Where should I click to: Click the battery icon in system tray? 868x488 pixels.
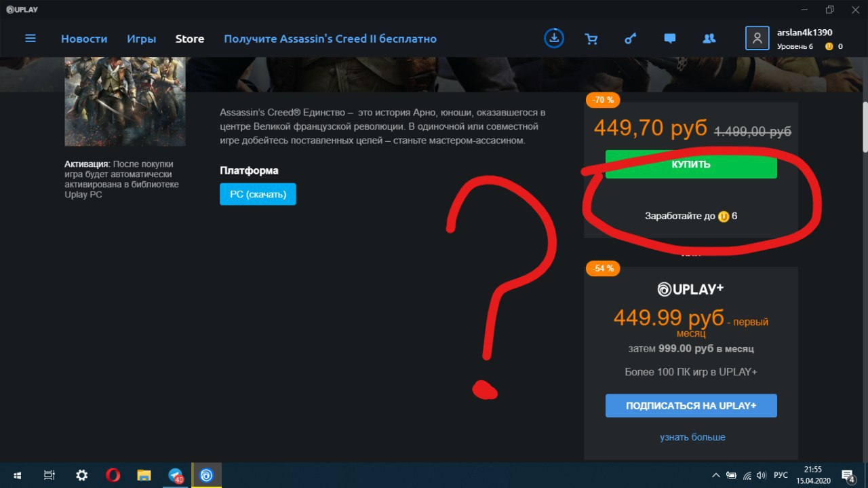coord(732,475)
